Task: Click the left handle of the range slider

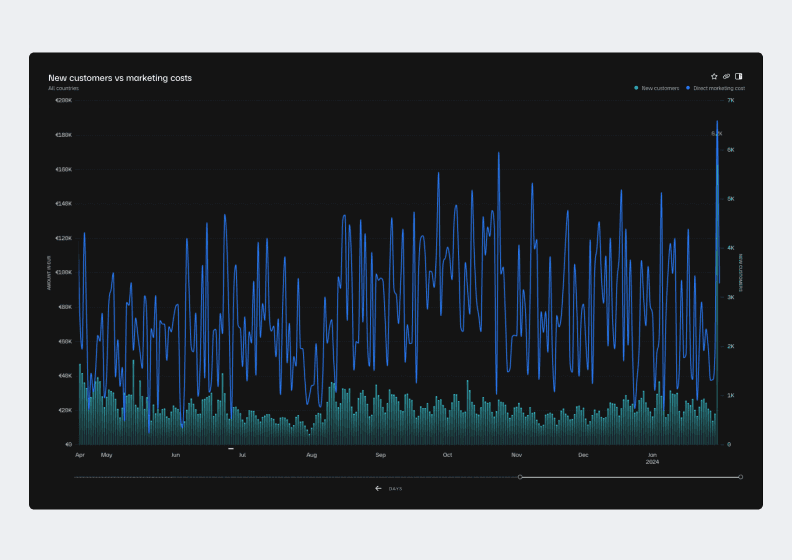Action: click(x=520, y=477)
